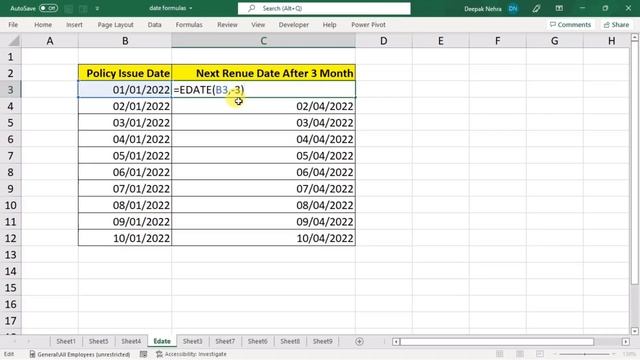Switch to Sheet6 tab

258,341
